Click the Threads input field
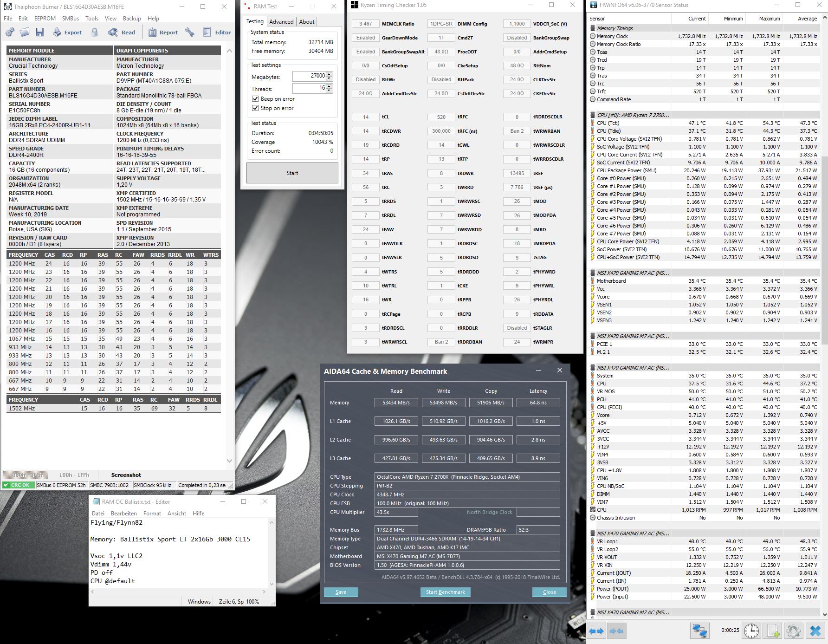828x644 pixels. (309, 88)
